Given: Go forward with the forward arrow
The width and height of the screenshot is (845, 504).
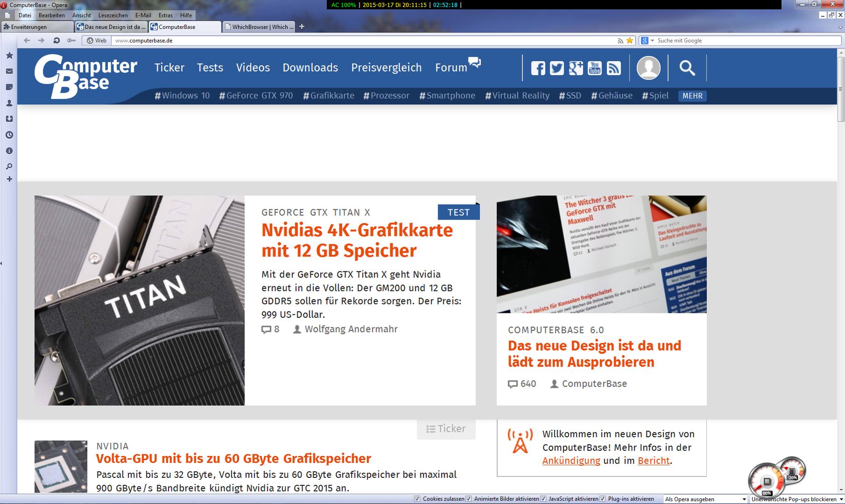Looking at the screenshot, I should (42, 41).
